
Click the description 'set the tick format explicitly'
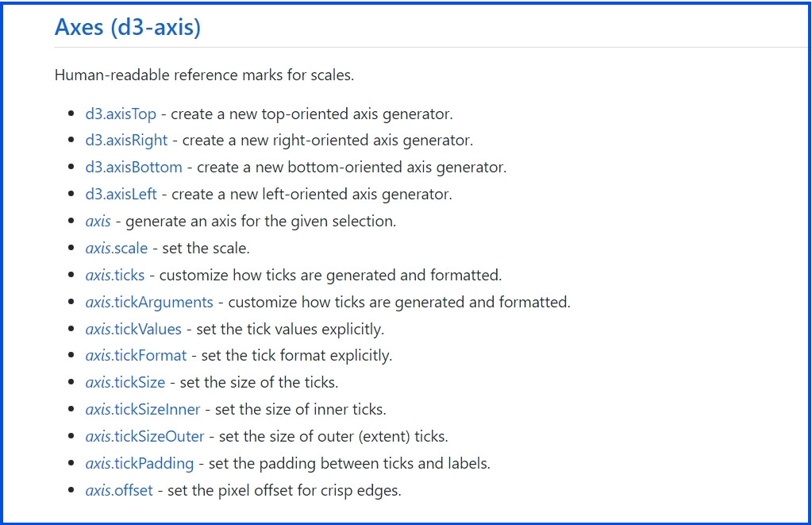coord(297,355)
